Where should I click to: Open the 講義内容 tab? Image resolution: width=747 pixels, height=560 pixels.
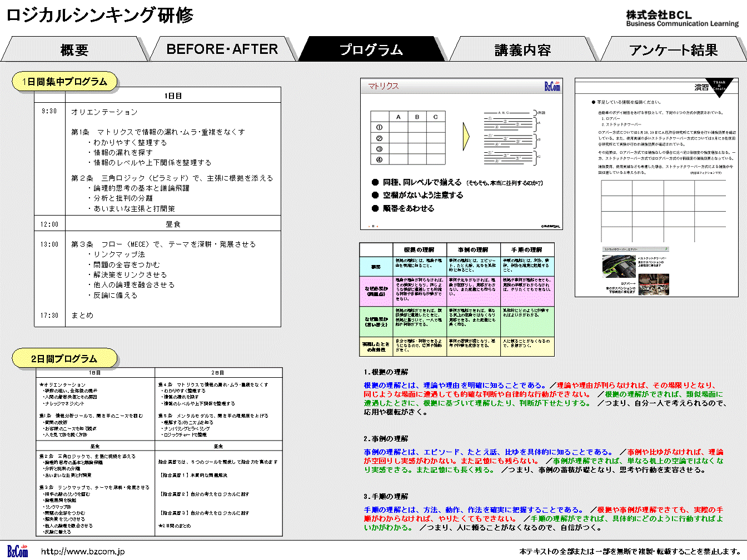522,49
